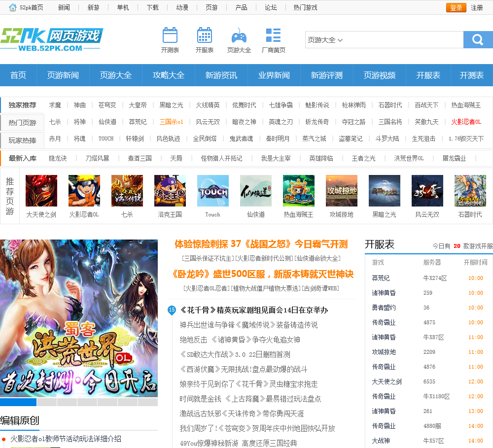This screenshot has width=493, height=448.
Task: Go to 页游视频 in the blue navigation
Action: [380, 75]
